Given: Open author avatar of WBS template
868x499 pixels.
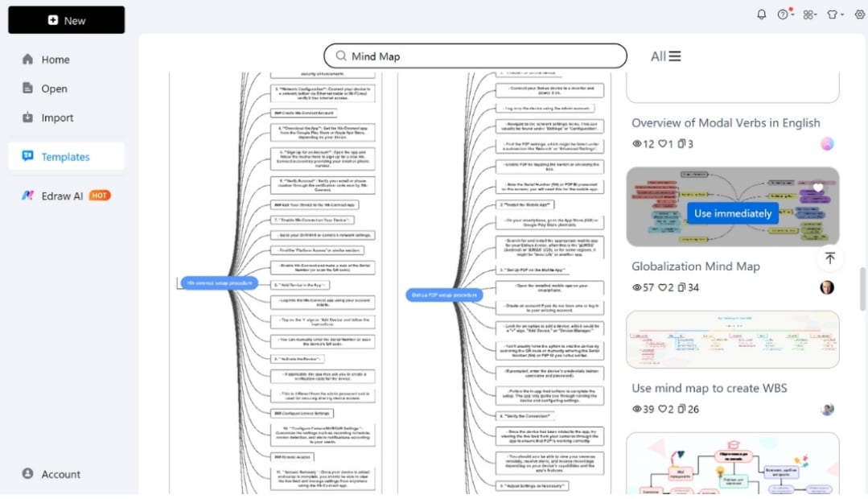Looking at the screenshot, I should [x=827, y=410].
